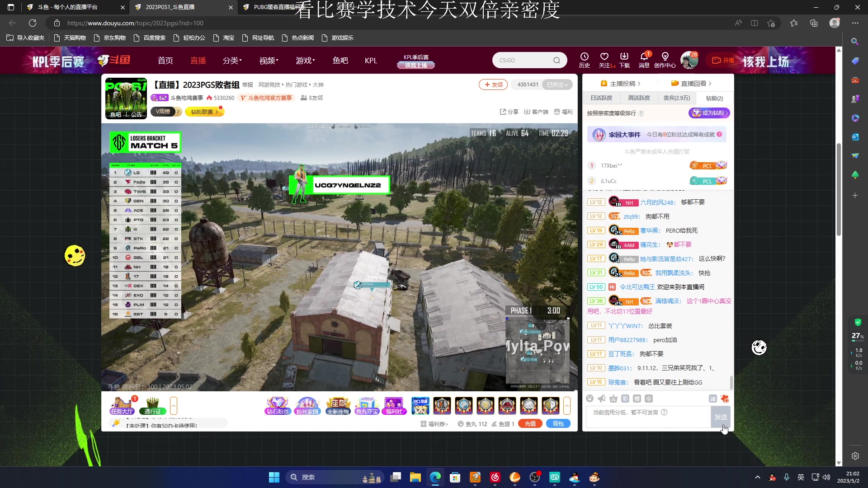Open the 主播投稿 chevron link
868x488 pixels.
620,84
